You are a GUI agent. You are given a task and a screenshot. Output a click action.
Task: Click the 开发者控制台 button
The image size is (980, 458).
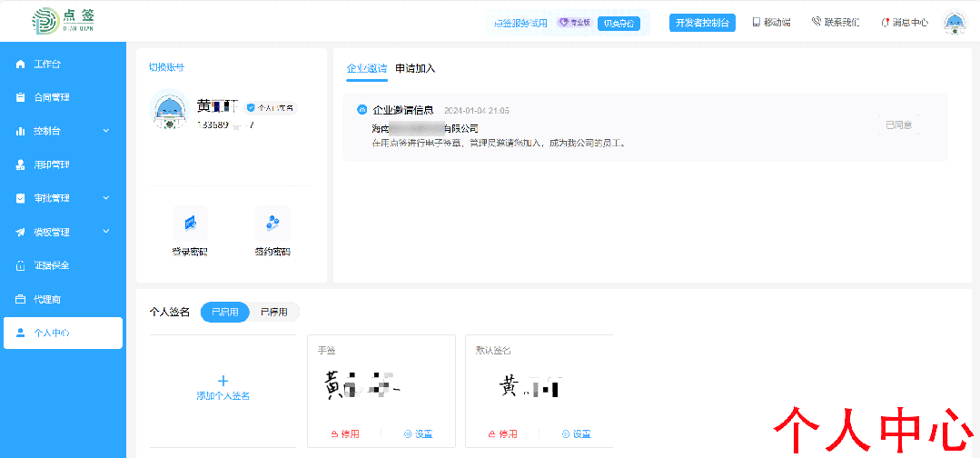pyautogui.click(x=702, y=23)
